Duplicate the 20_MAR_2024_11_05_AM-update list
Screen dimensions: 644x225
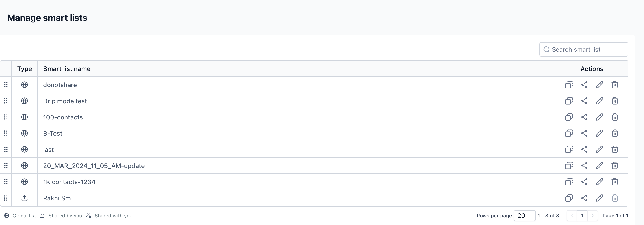pyautogui.click(x=569, y=165)
